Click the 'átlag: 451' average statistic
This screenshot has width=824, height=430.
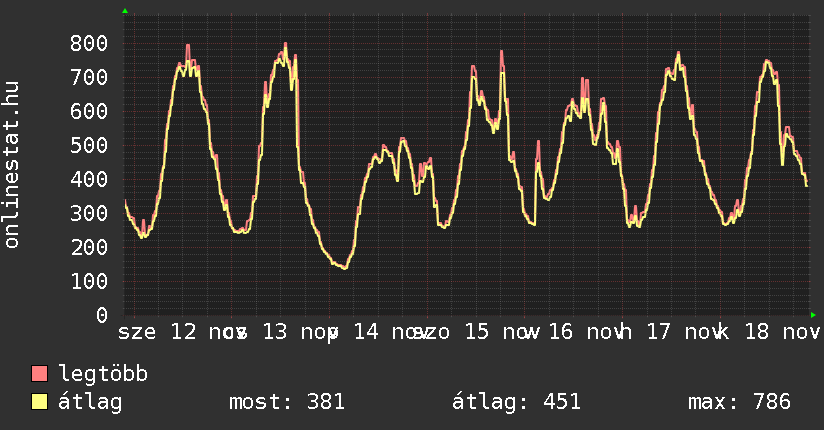click(516, 402)
